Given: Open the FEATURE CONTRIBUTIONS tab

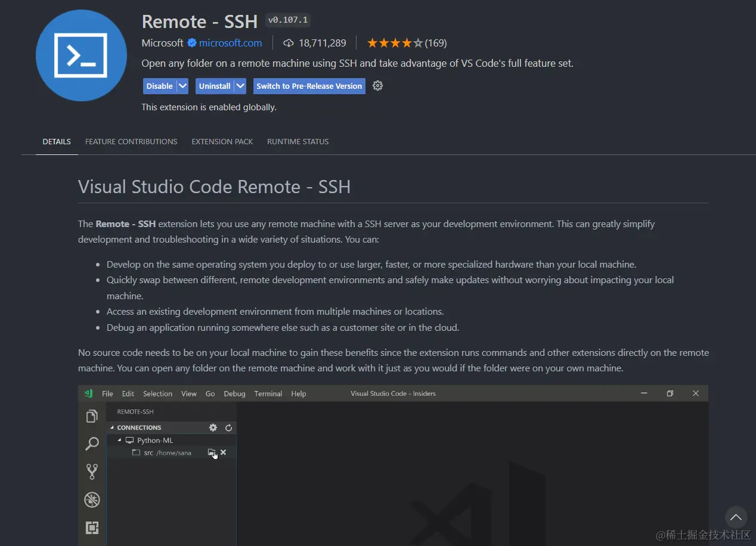Looking at the screenshot, I should pyautogui.click(x=131, y=142).
